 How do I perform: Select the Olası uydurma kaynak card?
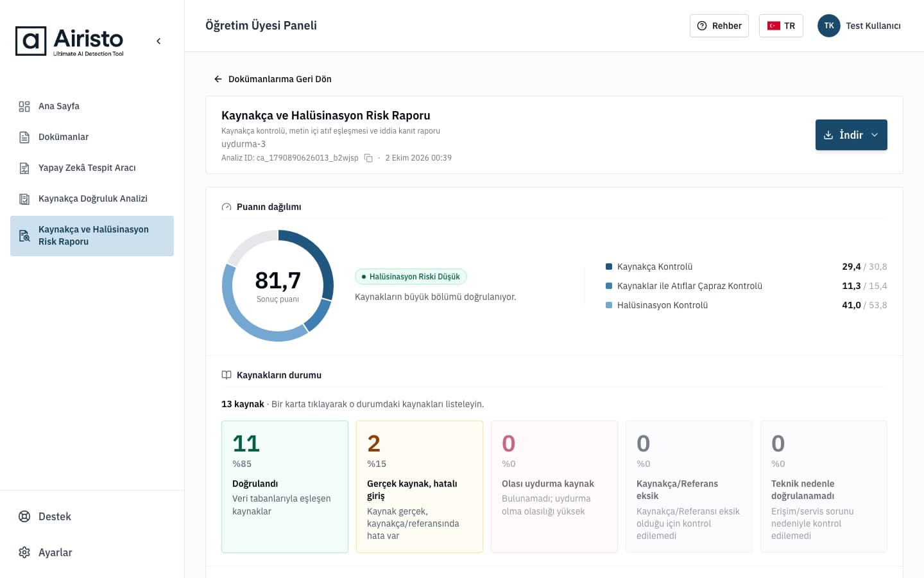click(554, 487)
